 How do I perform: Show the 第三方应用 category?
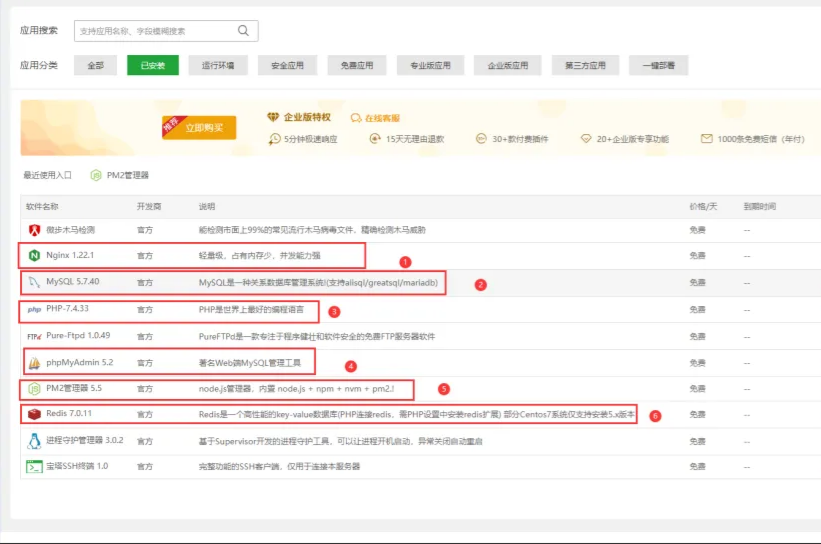pos(585,66)
